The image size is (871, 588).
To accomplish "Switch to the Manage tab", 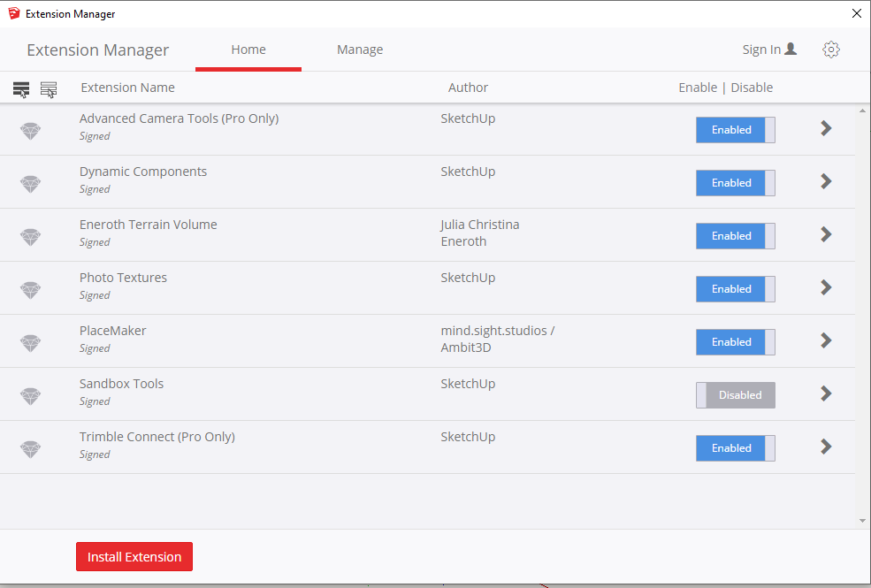I will 360,50.
